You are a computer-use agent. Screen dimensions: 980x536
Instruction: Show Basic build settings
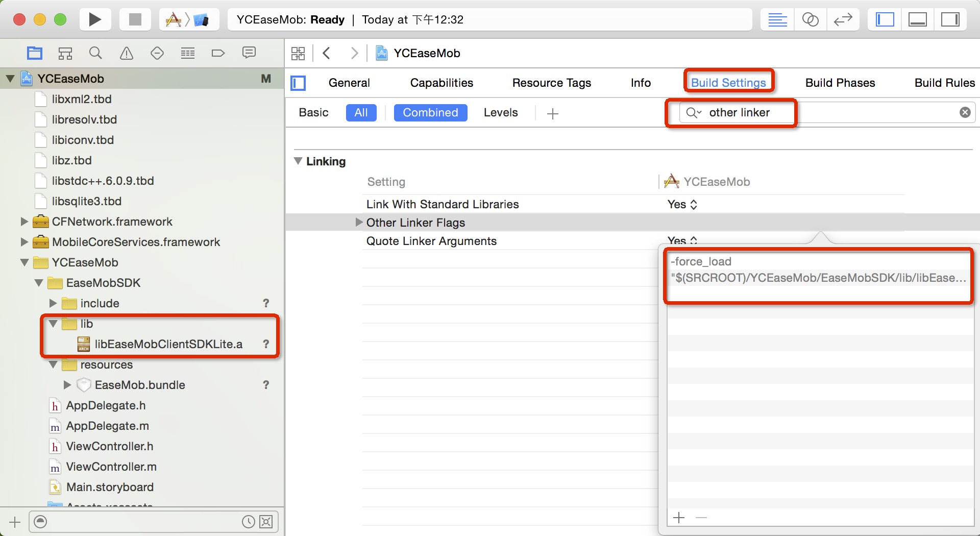click(313, 112)
